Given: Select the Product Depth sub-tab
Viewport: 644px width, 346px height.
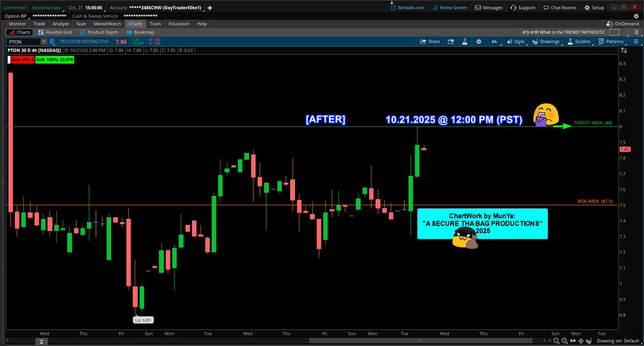Looking at the screenshot, I should [99, 32].
